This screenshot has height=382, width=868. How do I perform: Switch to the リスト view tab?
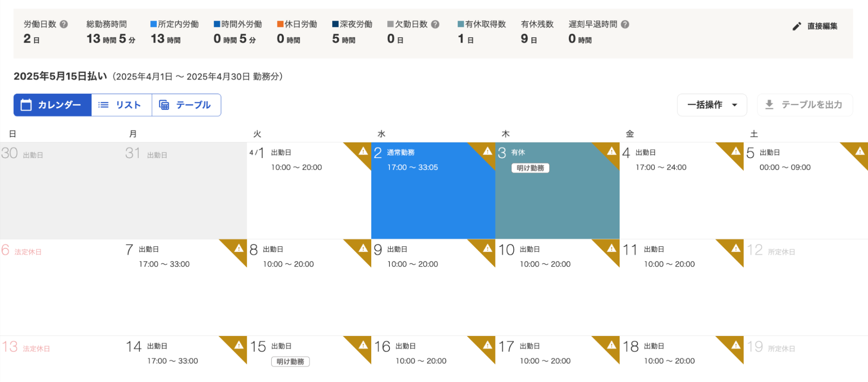point(122,105)
